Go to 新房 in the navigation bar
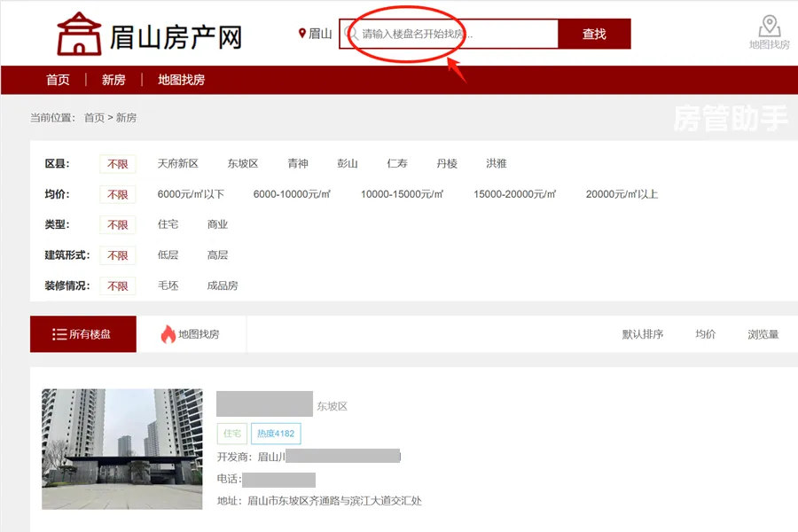This screenshot has height=532, width=798. click(x=113, y=80)
